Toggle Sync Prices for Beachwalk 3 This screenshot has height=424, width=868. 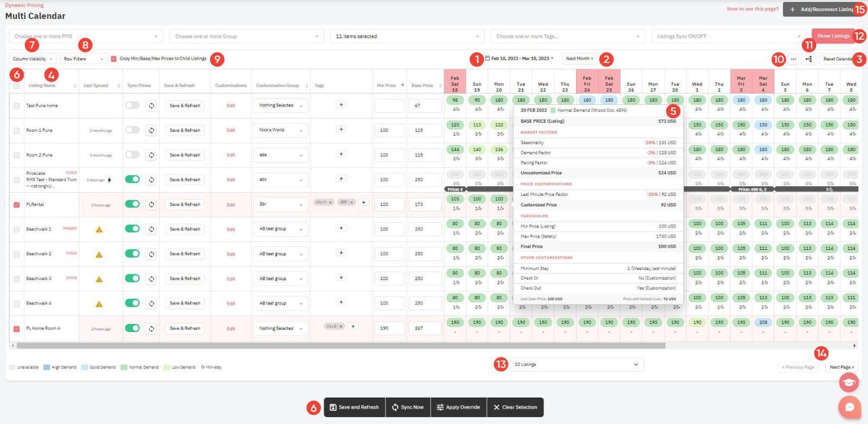132,279
